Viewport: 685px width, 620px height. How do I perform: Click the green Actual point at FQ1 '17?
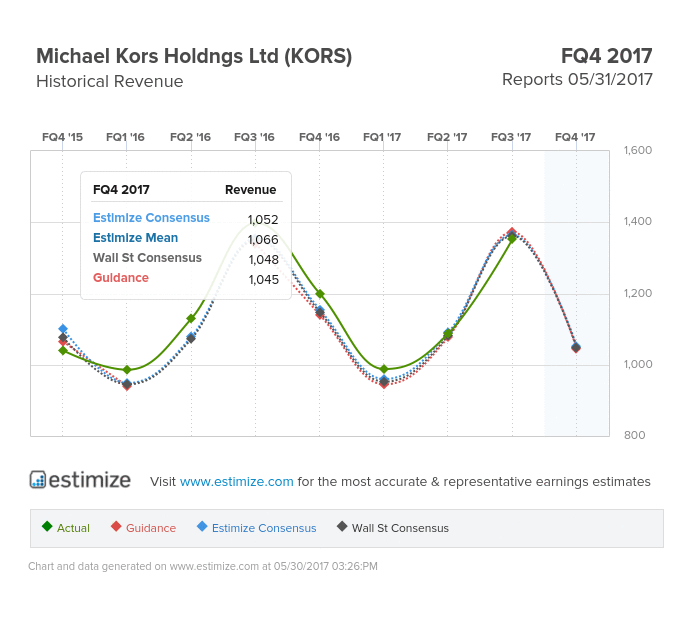[384, 369]
